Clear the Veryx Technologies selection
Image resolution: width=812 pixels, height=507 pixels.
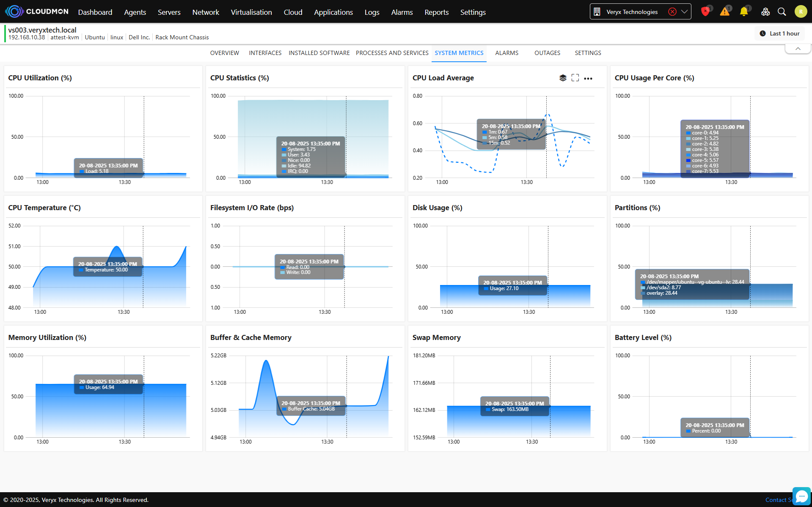[x=672, y=12]
